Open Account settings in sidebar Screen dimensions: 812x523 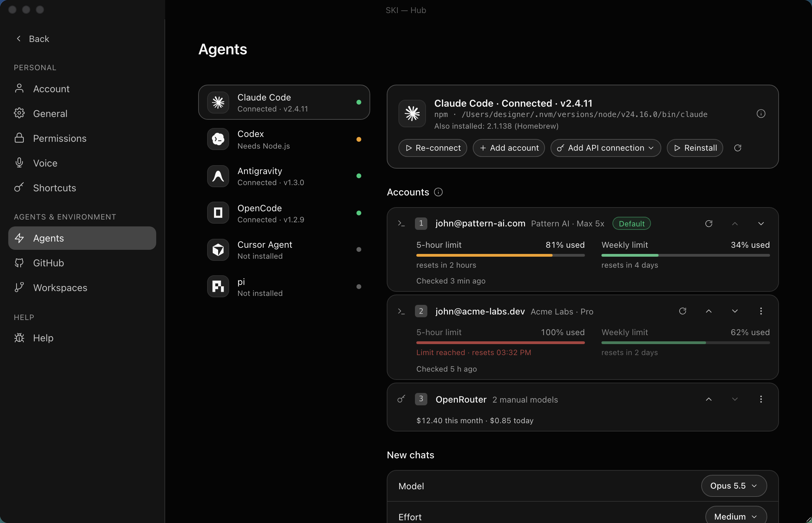[82, 89]
